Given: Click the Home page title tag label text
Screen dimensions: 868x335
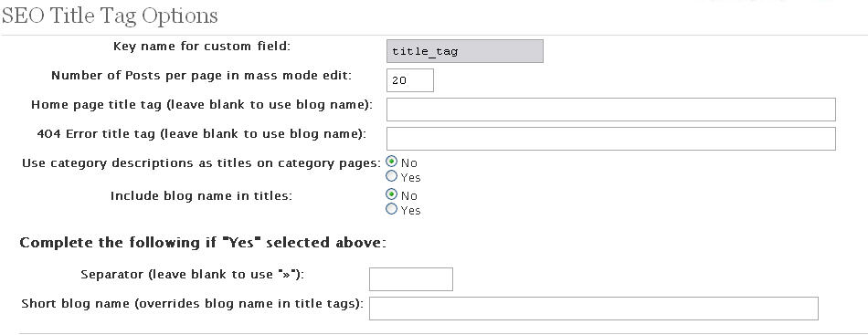Looking at the screenshot, I should click(202, 104).
